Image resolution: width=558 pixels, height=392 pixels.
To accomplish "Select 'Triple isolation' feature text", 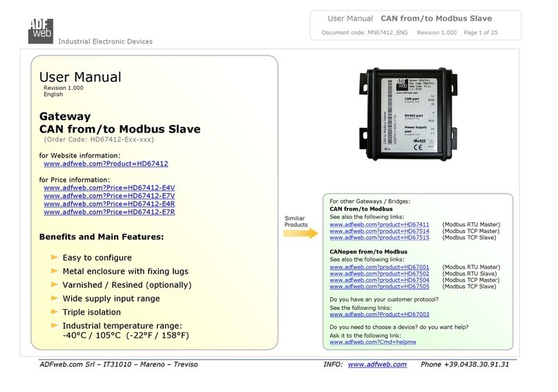I will (x=92, y=312).
